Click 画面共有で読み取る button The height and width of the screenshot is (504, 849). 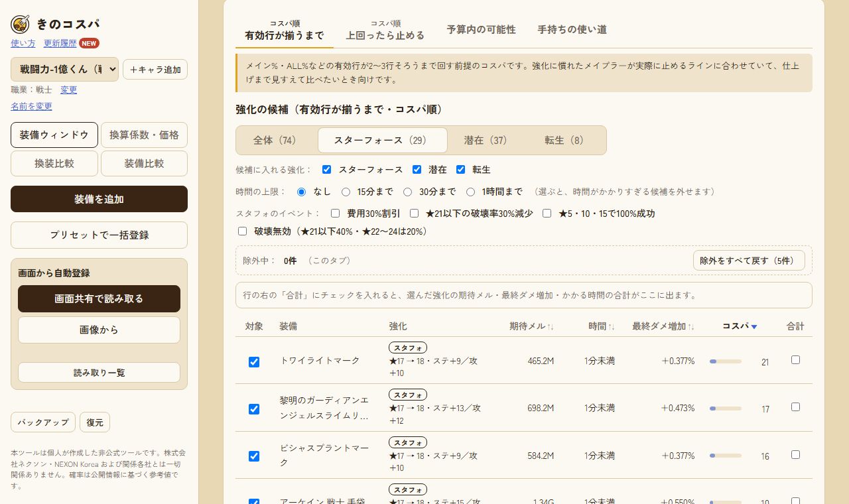pyautogui.click(x=99, y=298)
